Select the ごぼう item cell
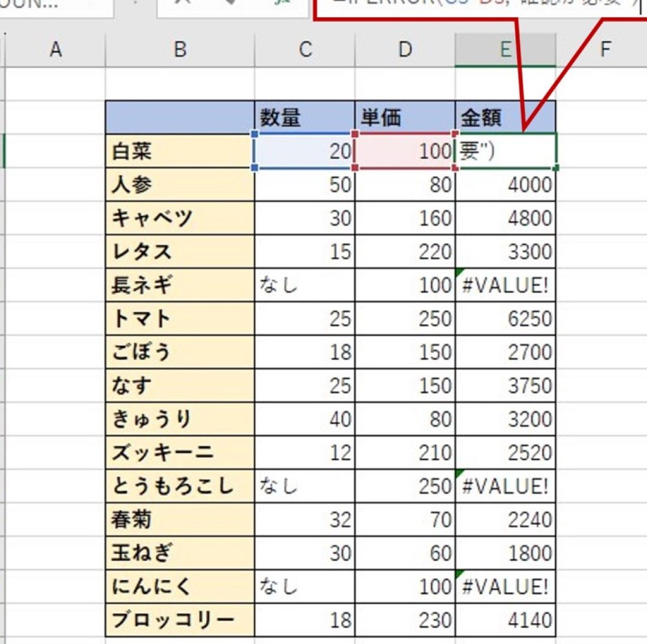 pyautogui.click(x=180, y=352)
